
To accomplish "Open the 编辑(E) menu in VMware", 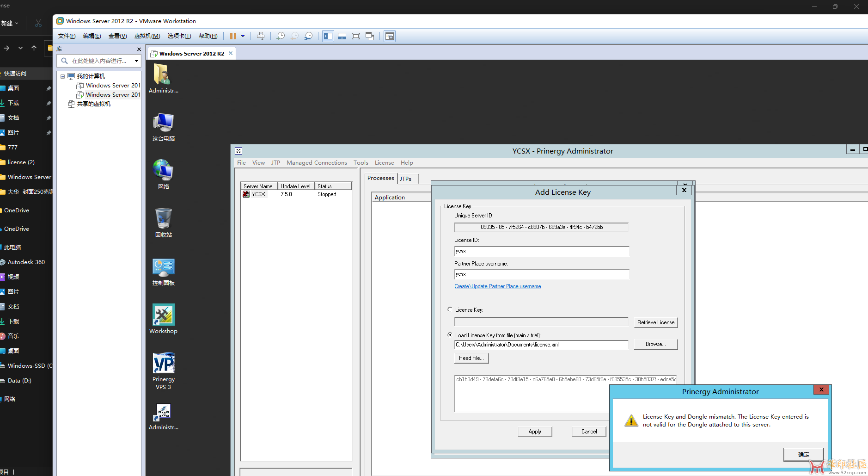I will [x=92, y=36].
